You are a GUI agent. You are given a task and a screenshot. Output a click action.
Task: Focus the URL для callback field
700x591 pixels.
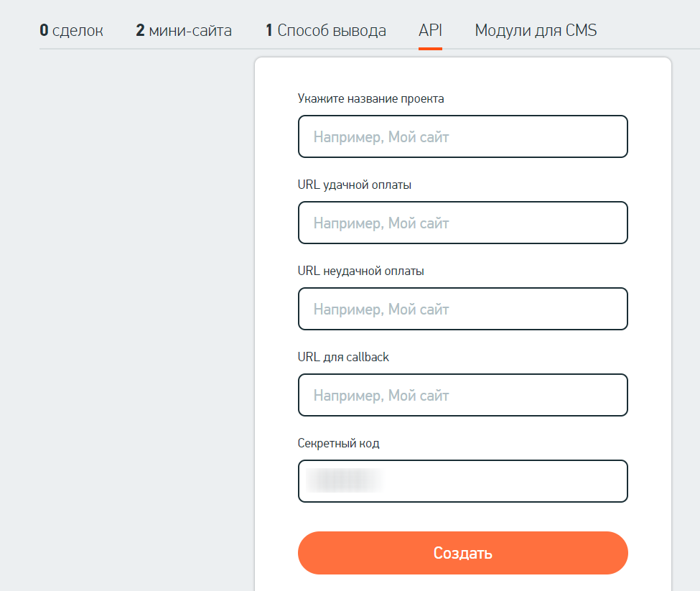[462, 395]
